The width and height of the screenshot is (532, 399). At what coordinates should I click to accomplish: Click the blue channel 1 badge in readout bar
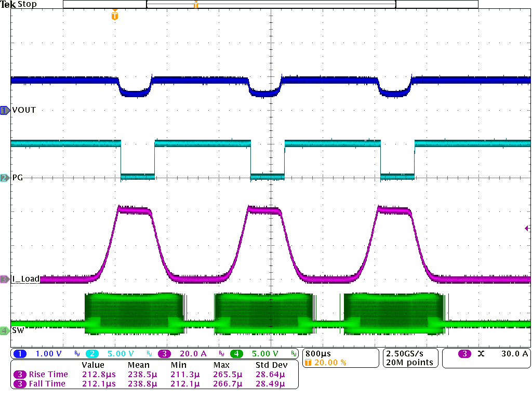20,354
